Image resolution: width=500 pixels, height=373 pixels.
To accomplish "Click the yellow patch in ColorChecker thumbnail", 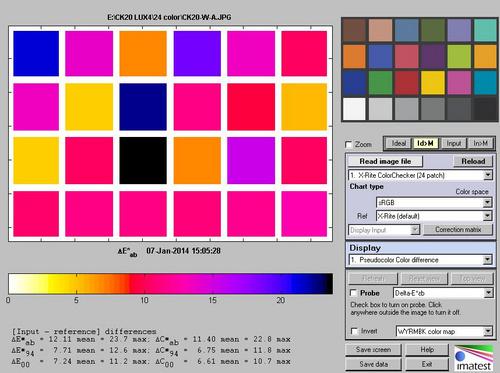I will pos(433,83).
